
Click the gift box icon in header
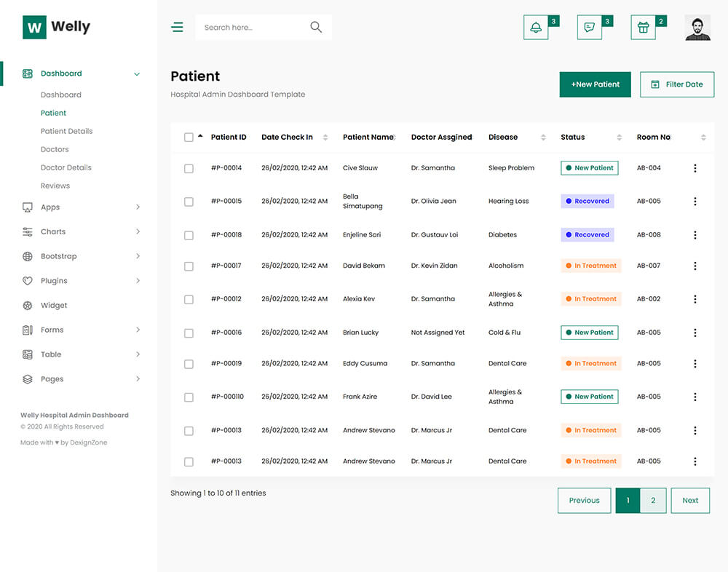click(643, 28)
